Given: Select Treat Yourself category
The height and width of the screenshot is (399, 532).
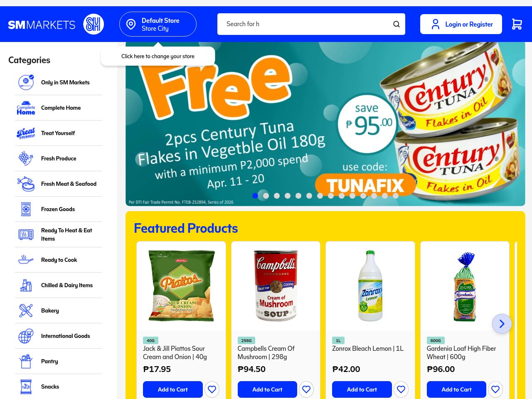Looking at the screenshot, I should tap(59, 133).
